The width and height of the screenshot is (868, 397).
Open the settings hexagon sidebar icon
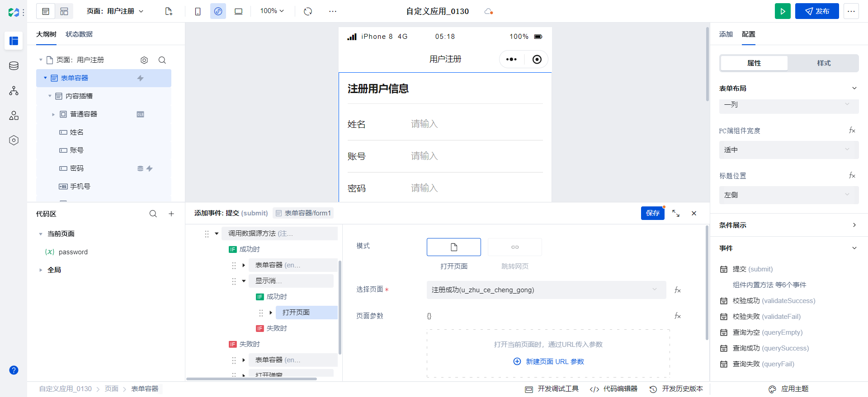(14, 140)
